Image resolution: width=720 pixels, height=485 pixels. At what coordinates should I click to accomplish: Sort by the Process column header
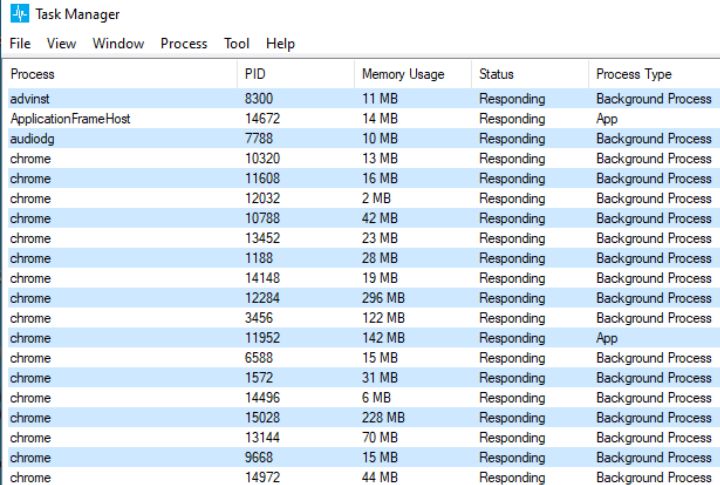point(33,74)
